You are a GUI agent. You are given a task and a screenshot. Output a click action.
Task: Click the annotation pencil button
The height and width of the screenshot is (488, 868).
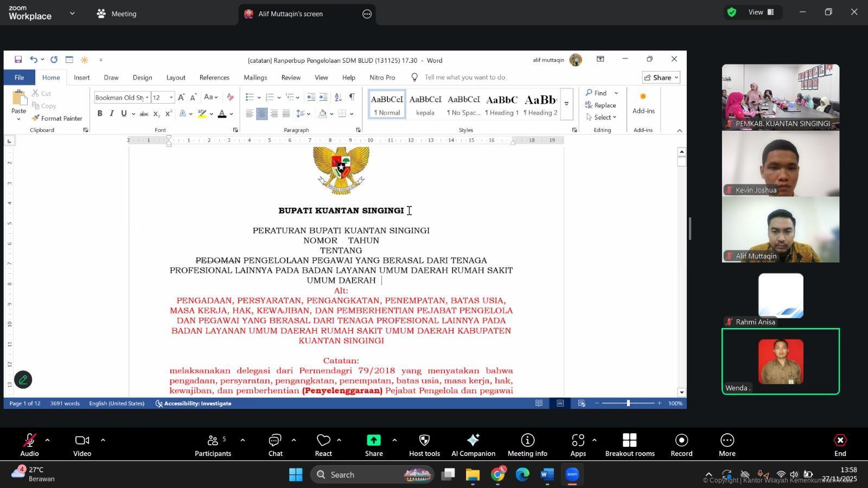coord(23,380)
